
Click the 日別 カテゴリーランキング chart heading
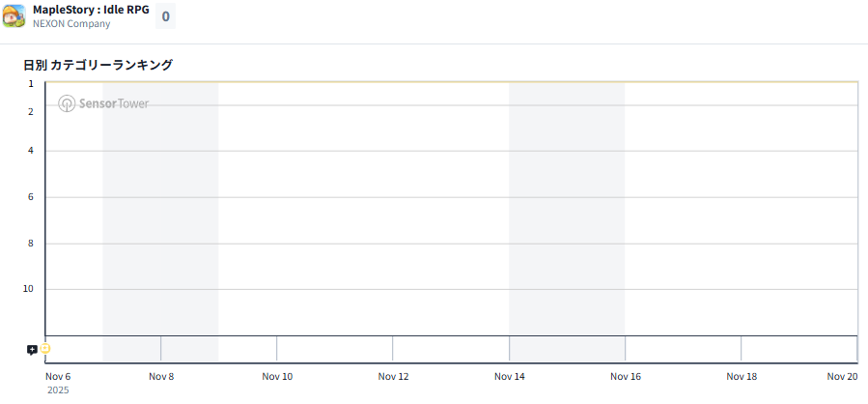point(98,65)
